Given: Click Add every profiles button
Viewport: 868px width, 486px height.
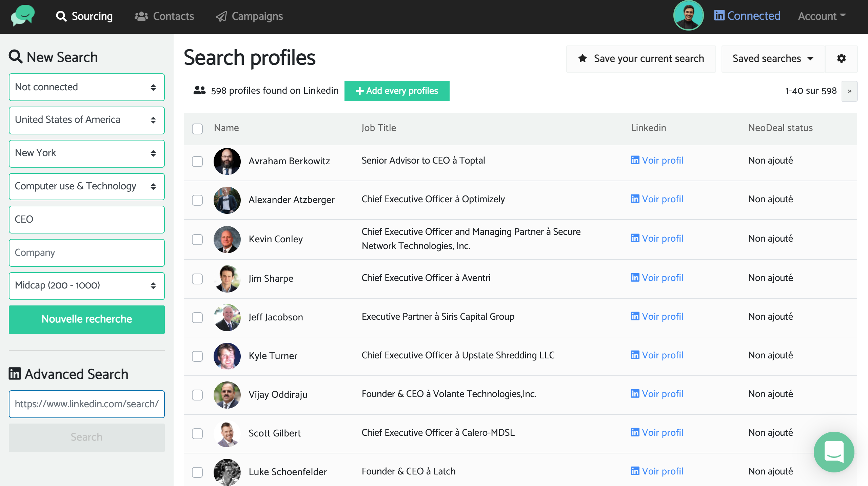Looking at the screenshot, I should point(397,91).
